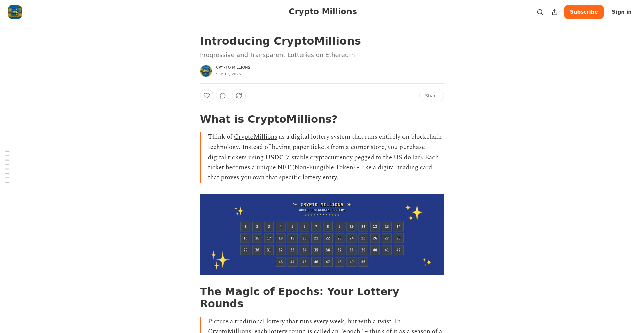This screenshot has width=644, height=333.
Task: Follow the CryptoMillions hyperlink in paragraph
Action: point(256,137)
